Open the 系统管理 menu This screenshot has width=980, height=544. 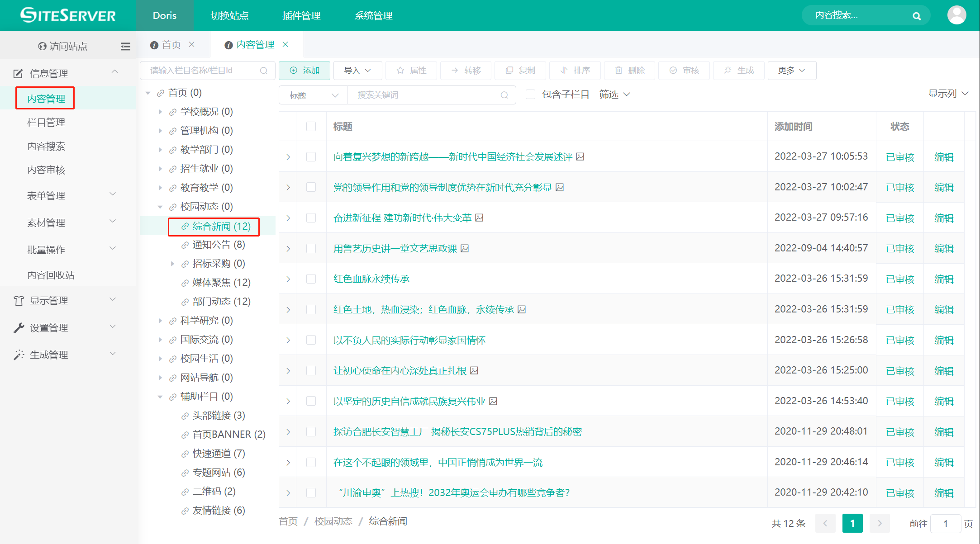(373, 15)
